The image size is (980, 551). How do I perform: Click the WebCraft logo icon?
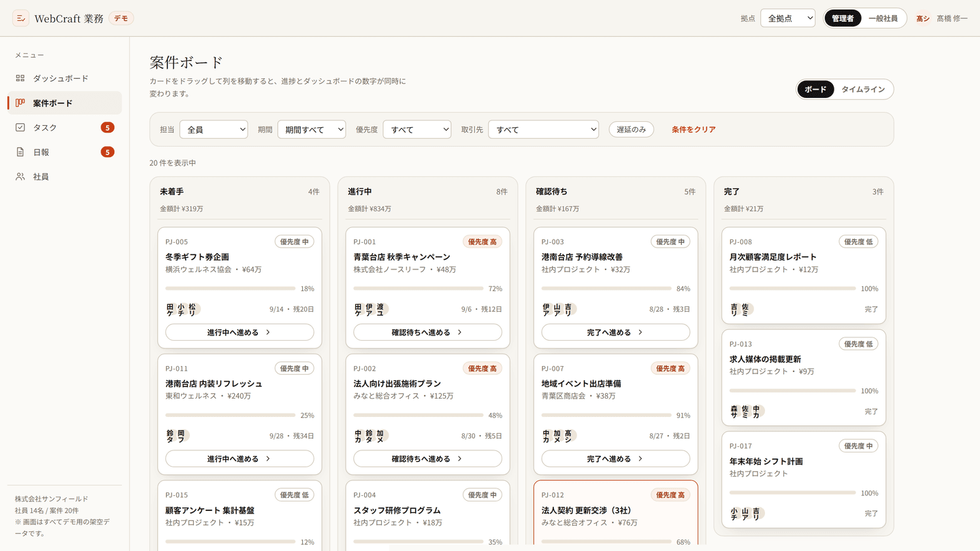point(20,18)
